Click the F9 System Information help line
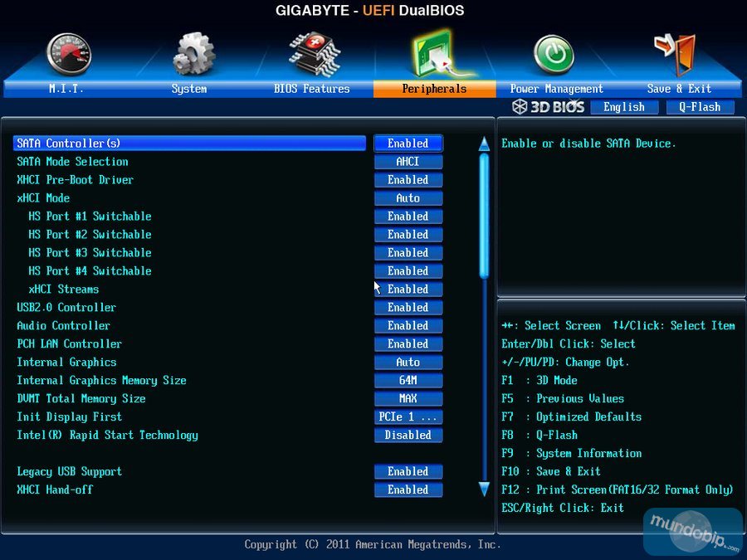Viewport: 747px width, 560px height. pyautogui.click(x=572, y=453)
